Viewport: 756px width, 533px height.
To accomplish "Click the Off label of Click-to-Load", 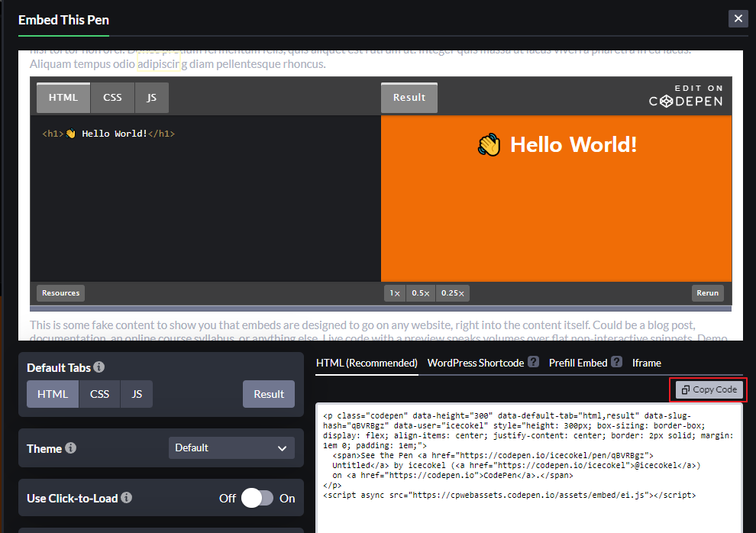I will (x=228, y=499).
